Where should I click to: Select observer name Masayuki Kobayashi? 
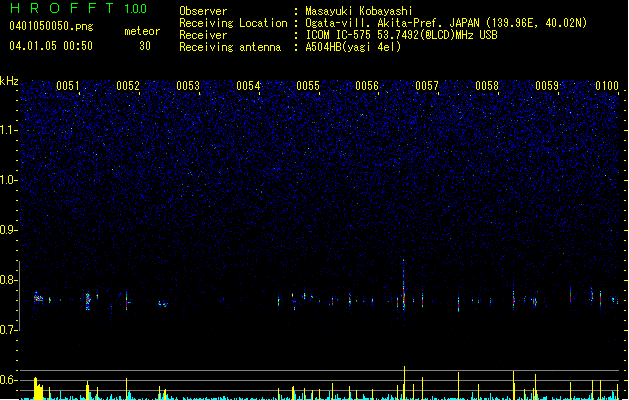pos(359,11)
